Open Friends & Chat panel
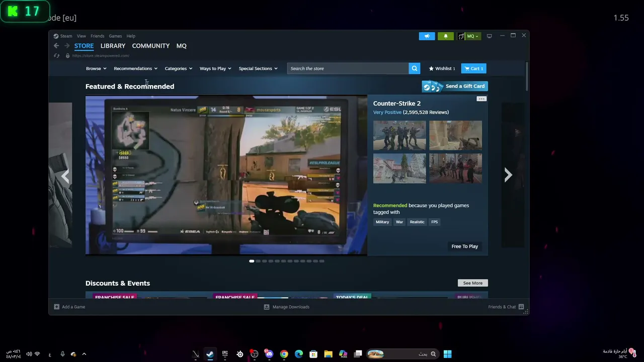Viewport: 644px width, 362px height. point(506,307)
